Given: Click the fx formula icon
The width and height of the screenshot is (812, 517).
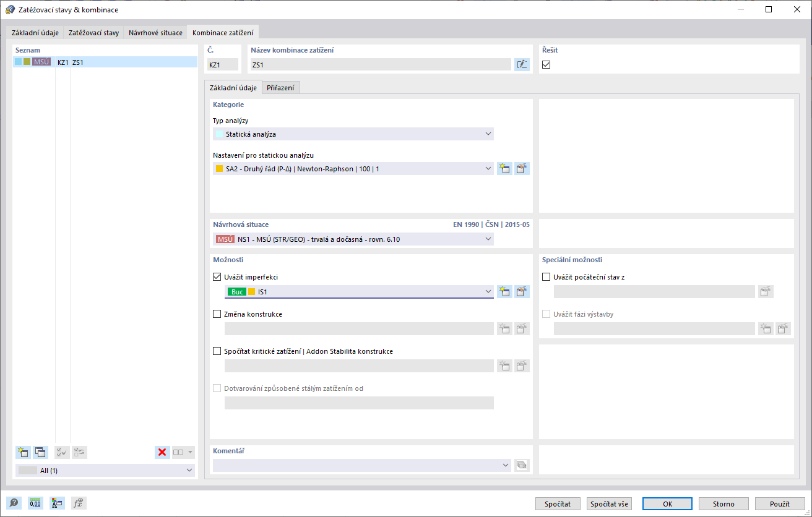Looking at the screenshot, I should coord(79,503).
